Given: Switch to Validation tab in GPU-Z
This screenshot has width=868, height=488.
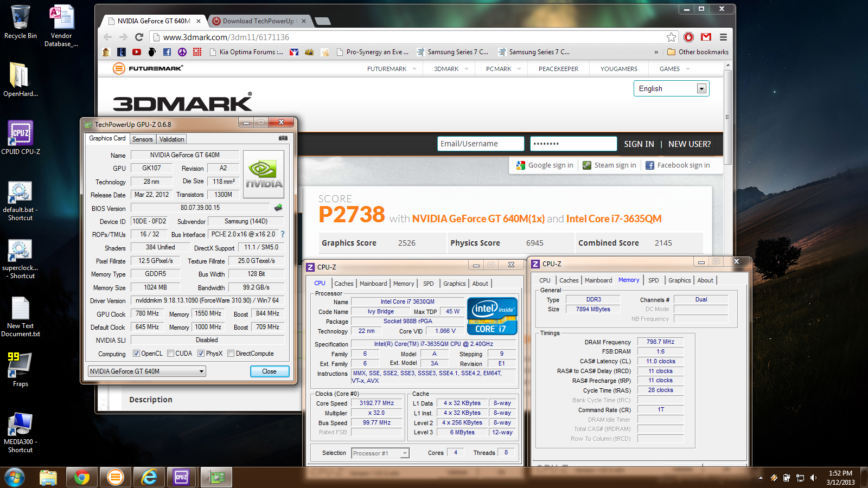Looking at the screenshot, I should coord(171,139).
